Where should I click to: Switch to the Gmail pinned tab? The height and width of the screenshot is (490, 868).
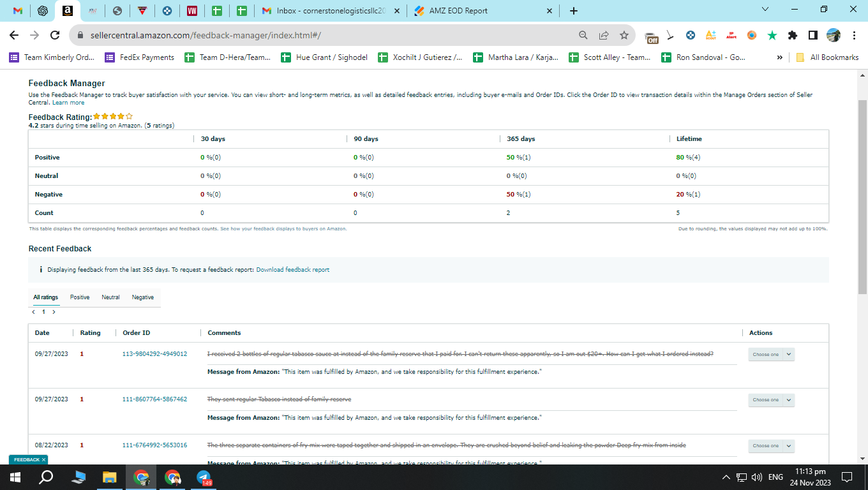pyautogui.click(x=18, y=11)
